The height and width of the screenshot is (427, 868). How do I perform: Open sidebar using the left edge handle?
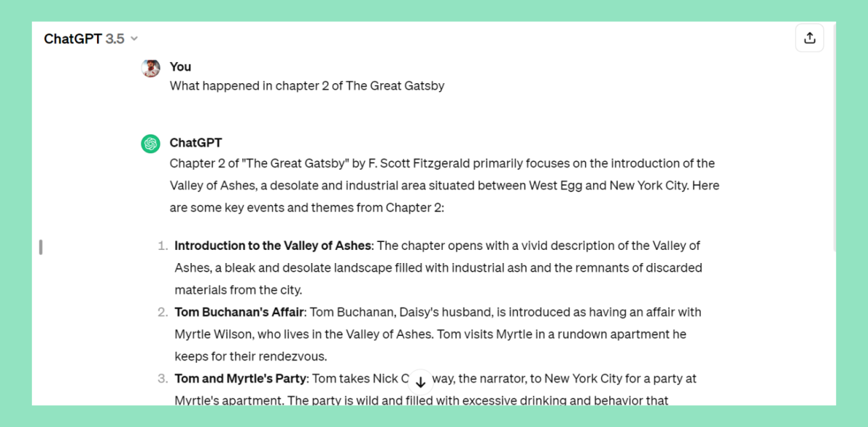(41, 247)
